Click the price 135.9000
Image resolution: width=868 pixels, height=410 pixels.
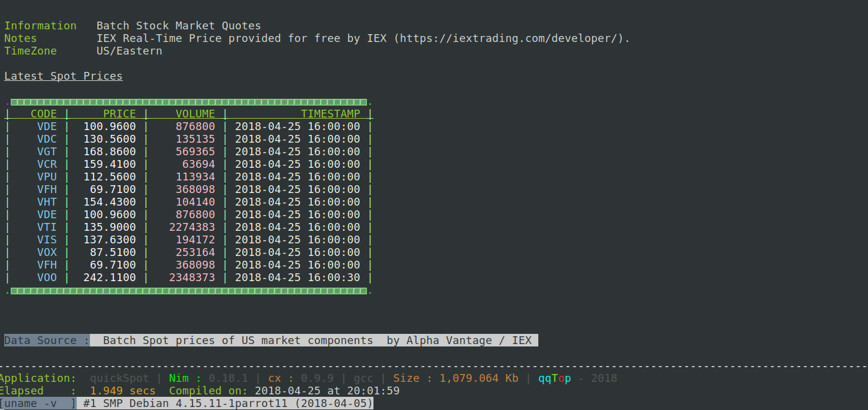pyautogui.click(x=110, y=227)
